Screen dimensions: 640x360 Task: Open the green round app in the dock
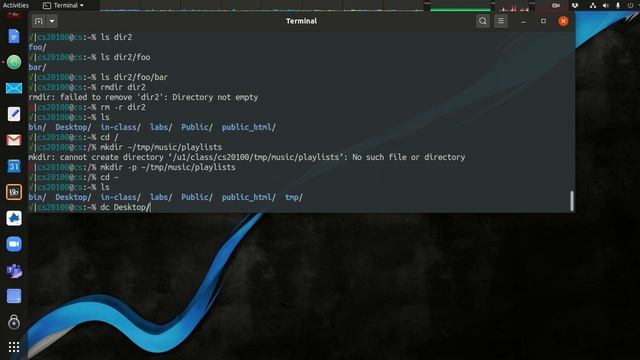pyautogui.click(x=14, y=62)
